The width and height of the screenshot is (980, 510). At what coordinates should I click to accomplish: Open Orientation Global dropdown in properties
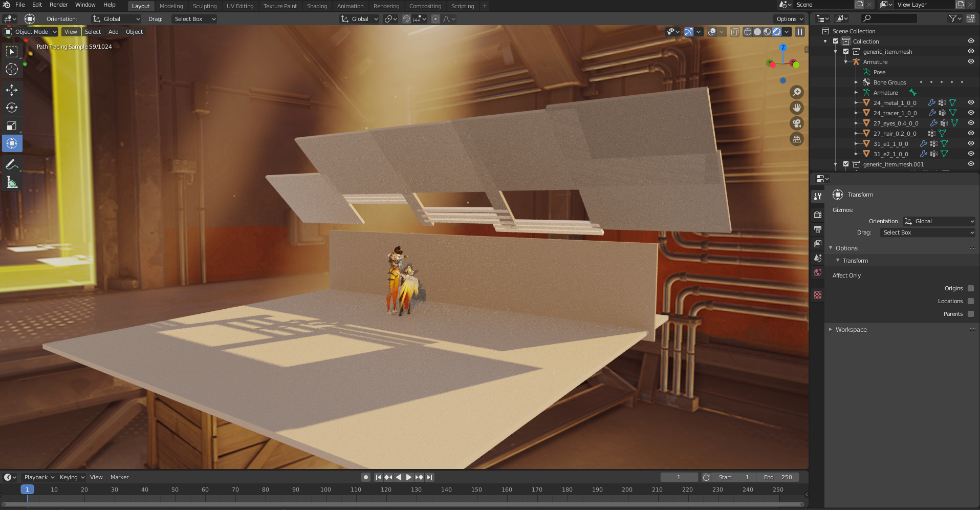[939, 221]
